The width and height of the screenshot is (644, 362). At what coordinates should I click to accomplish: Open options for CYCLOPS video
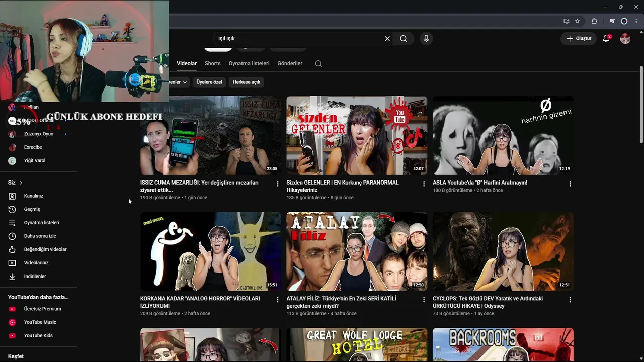pyautogui.click(x=570, y=300)
